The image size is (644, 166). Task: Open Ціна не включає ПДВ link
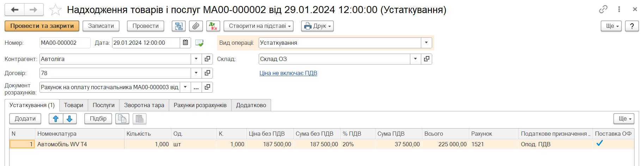point(288,73)
